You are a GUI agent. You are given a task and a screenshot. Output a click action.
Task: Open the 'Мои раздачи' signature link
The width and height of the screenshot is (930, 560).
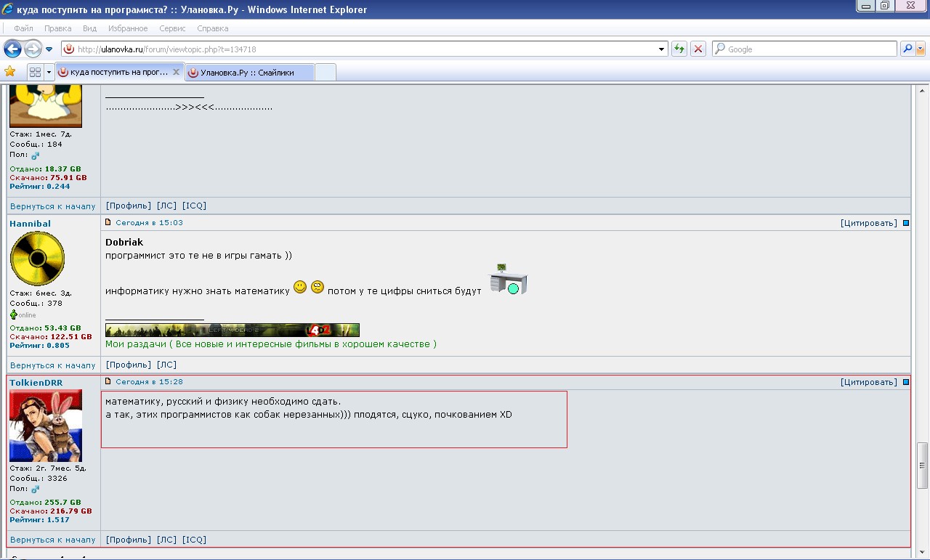pyautogui.click(x=271, y=344)
